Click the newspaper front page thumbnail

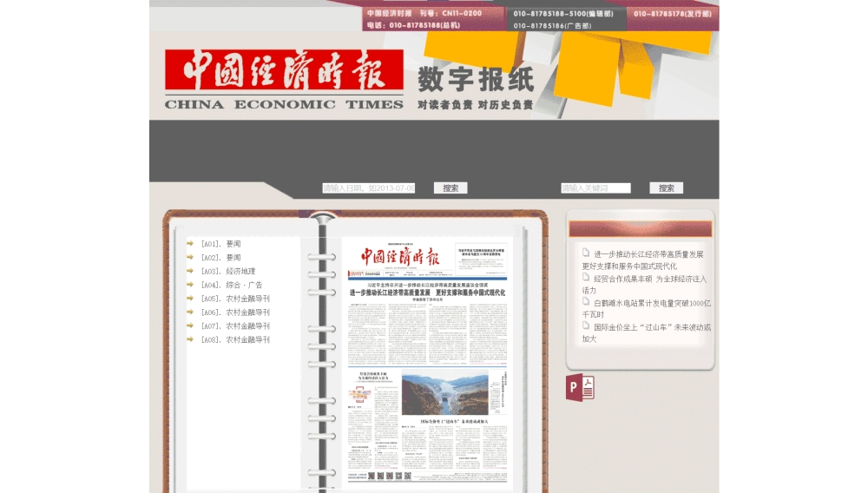(427, 363)
